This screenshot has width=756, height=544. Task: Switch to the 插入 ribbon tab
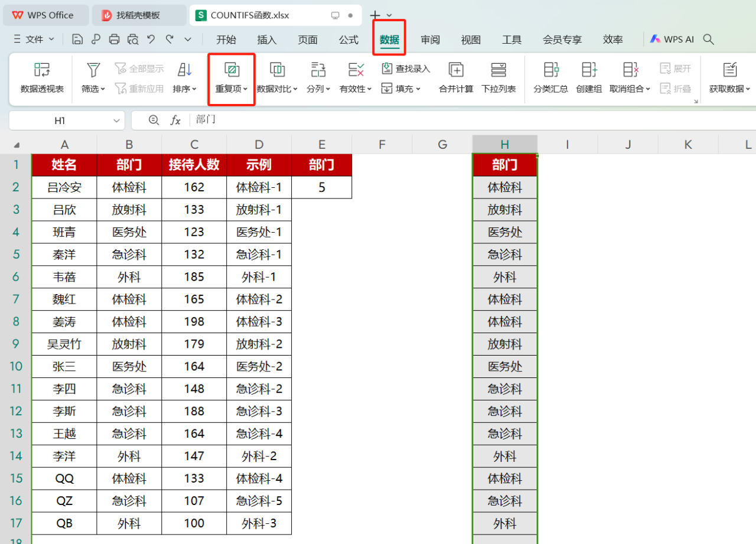[267, 40]
